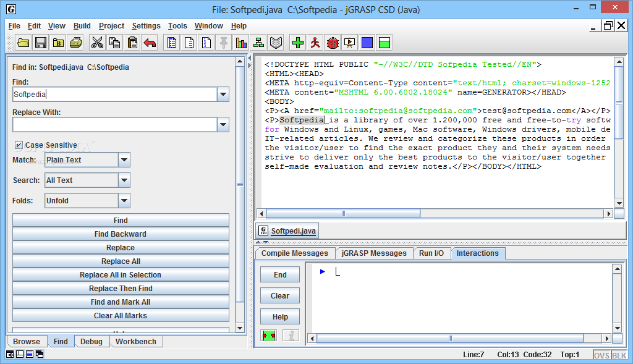Viewport: 633px width, 364px height.
Task: Click the Find Backward button
Action: point(121,234)
